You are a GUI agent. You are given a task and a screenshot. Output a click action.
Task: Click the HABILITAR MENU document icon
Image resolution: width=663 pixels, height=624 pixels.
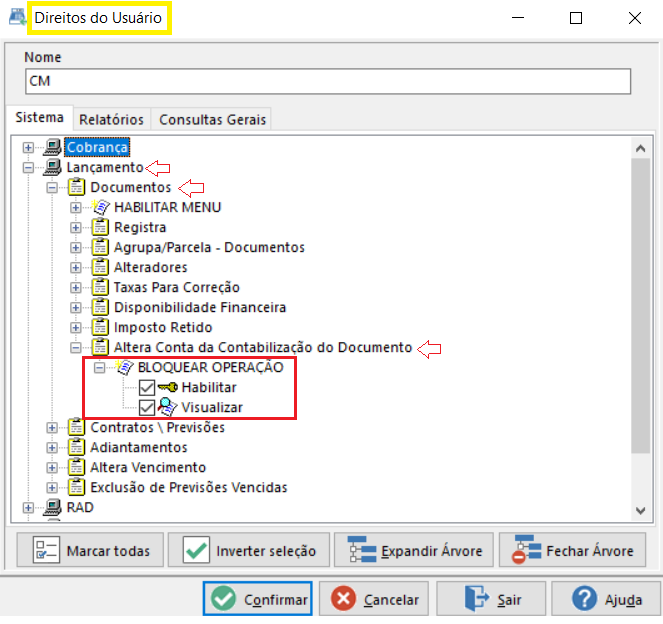101,207
